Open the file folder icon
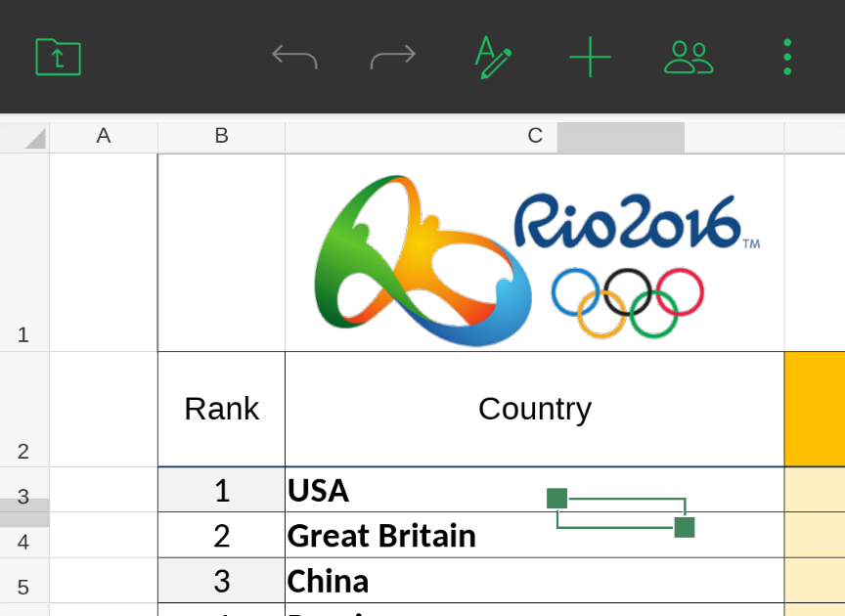 click(59, 57)
